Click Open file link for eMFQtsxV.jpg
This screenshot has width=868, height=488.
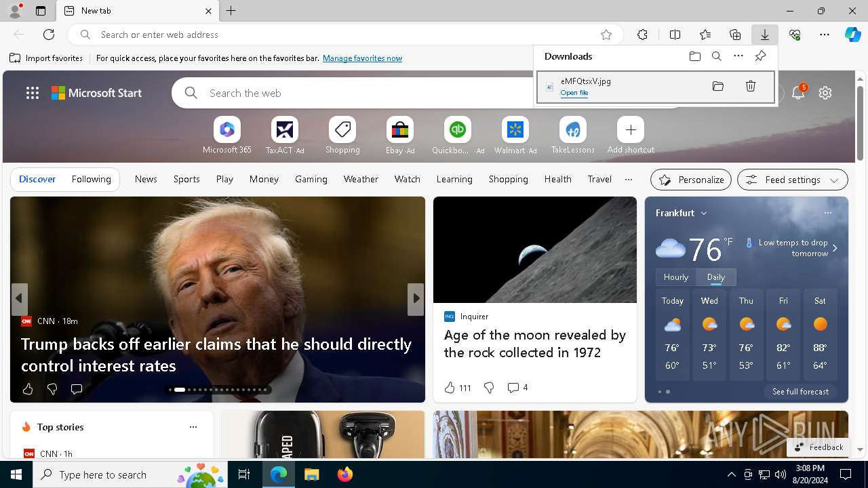[574, 93]
